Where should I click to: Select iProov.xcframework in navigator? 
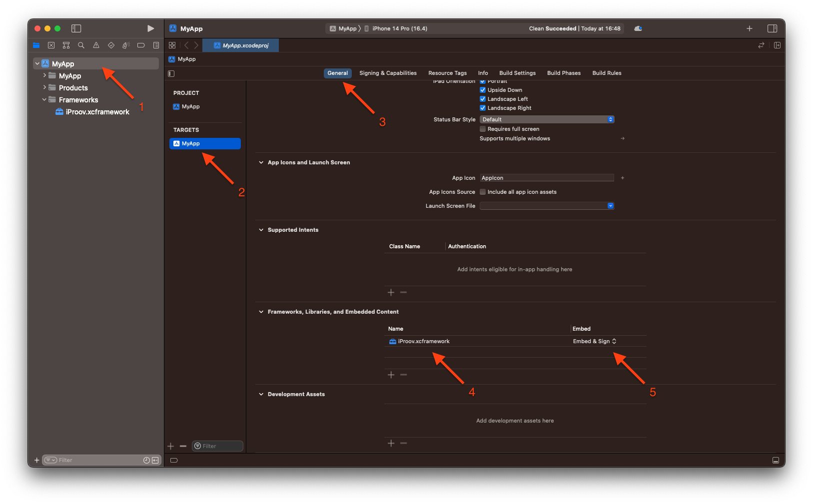[92, 112]
